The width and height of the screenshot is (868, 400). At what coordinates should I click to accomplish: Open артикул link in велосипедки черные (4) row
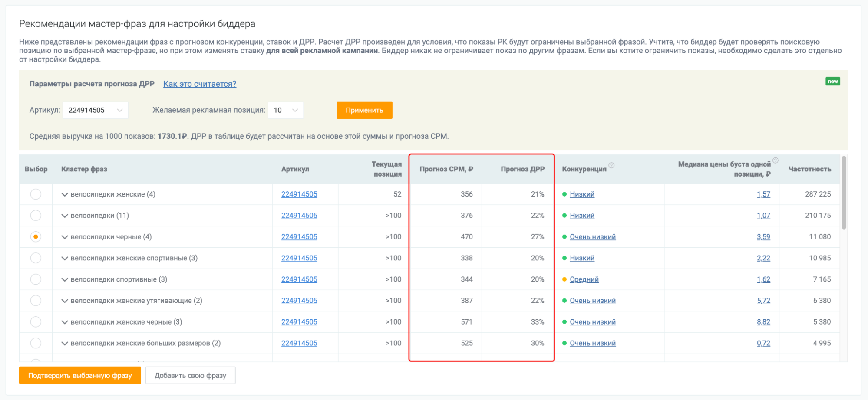tap(299, 237)
